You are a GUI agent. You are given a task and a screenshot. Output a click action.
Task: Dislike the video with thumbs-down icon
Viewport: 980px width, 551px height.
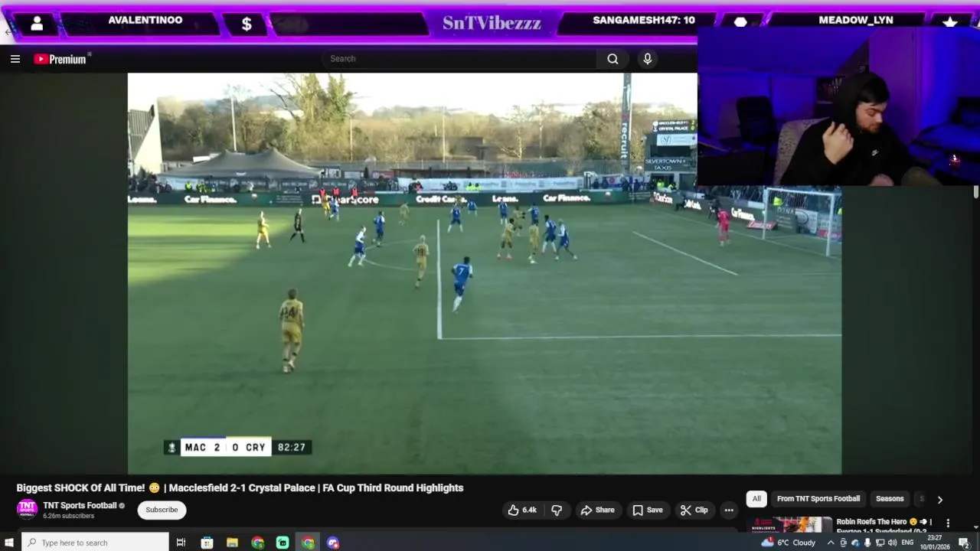(557, 510)
